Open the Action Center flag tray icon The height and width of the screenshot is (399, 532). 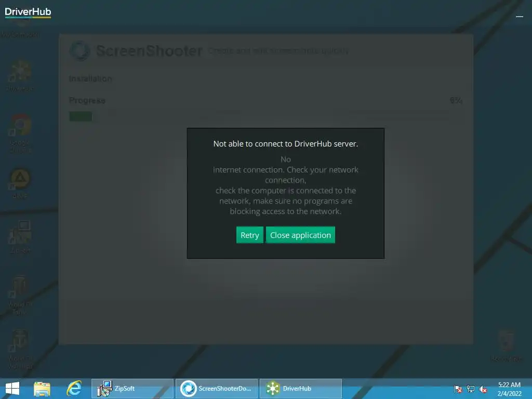(x=458, y=389)
